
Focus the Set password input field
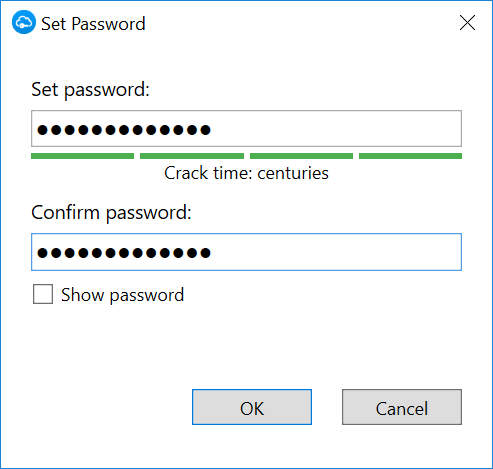[246, 129]
